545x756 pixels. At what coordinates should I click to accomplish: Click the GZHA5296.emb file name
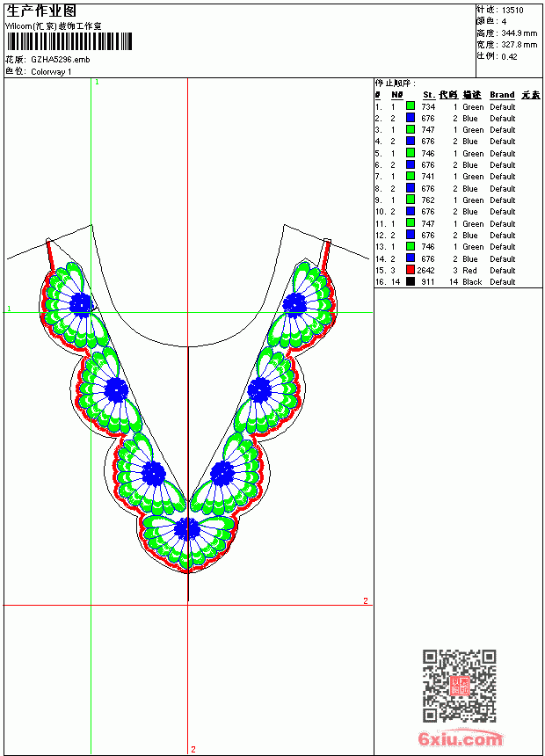[x=61, y=60]
